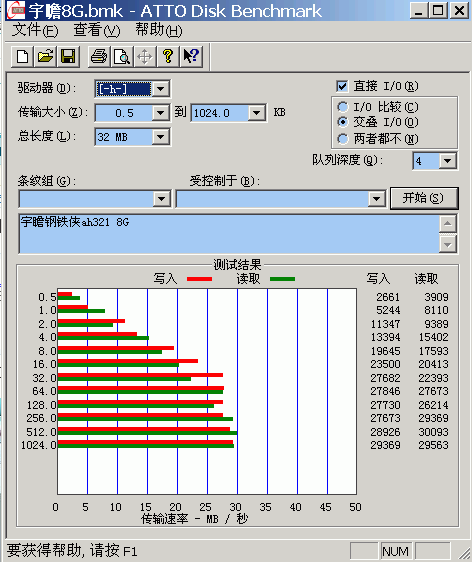
Task: Click read value 3909 in results
Action: coord(436,297)
